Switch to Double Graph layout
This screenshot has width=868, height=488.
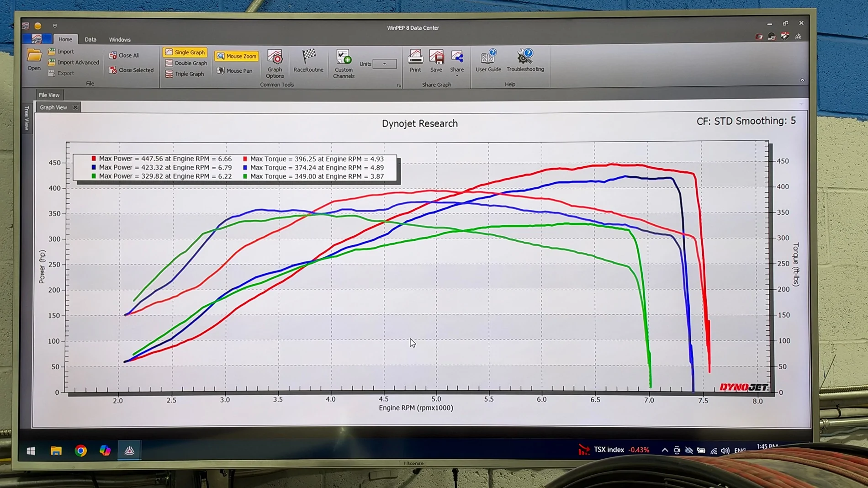tap(186, 63)
